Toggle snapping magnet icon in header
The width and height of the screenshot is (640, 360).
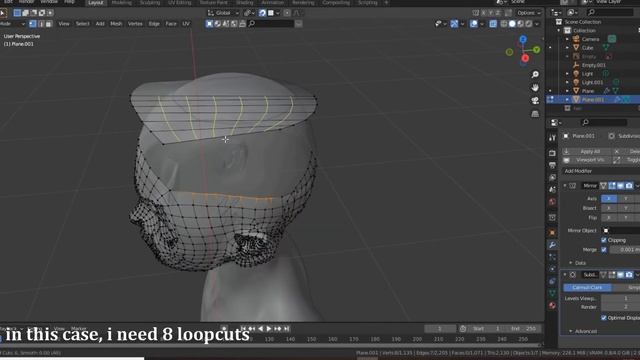pos(262,13)
